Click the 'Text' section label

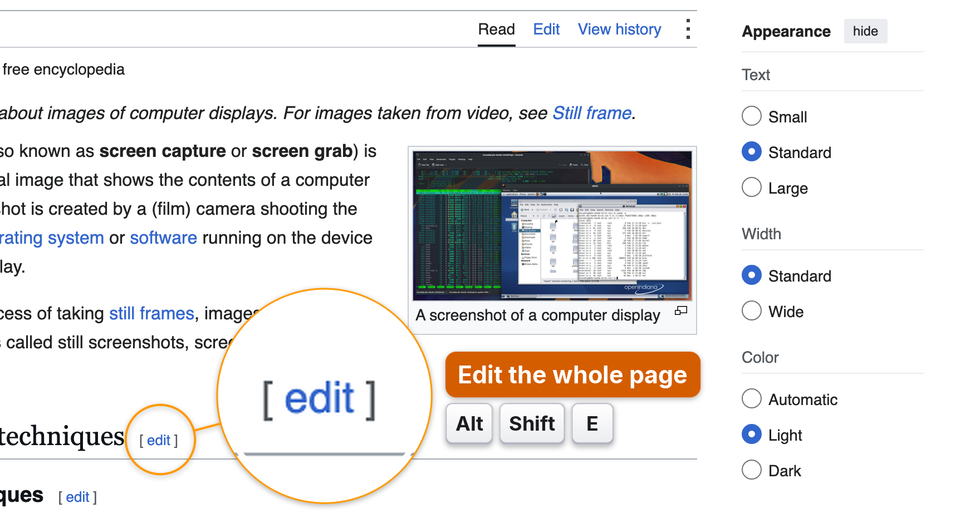[756, 75]
